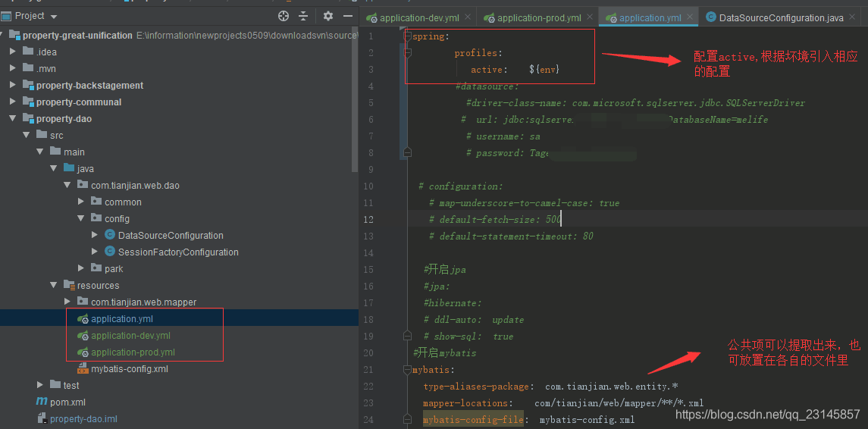This screenshot has width=868, height=429.
Task: Click the ddl-auto: update comment line
Action: coord(473,320)
